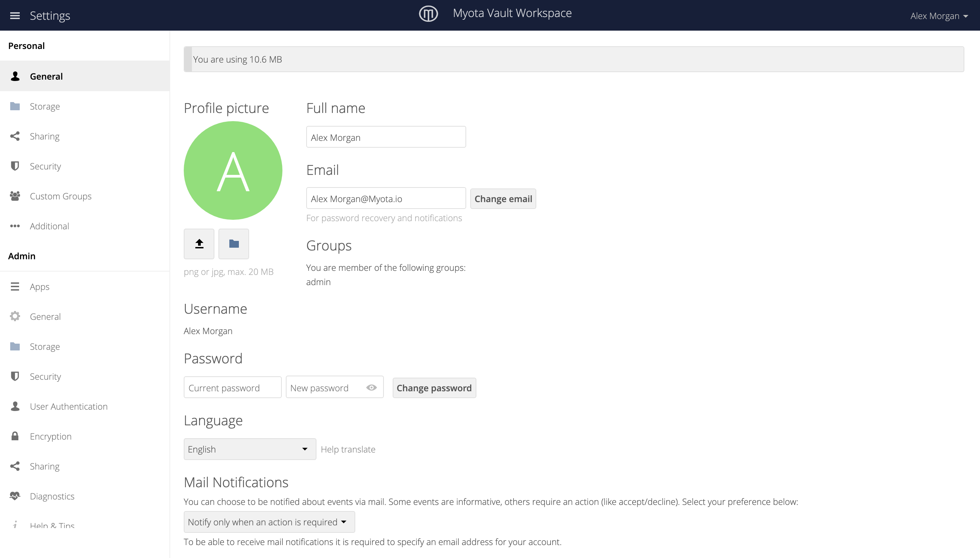Screen dimensions: 980x558
Task: Upload a new profile picture
Action: click(199, 244)
